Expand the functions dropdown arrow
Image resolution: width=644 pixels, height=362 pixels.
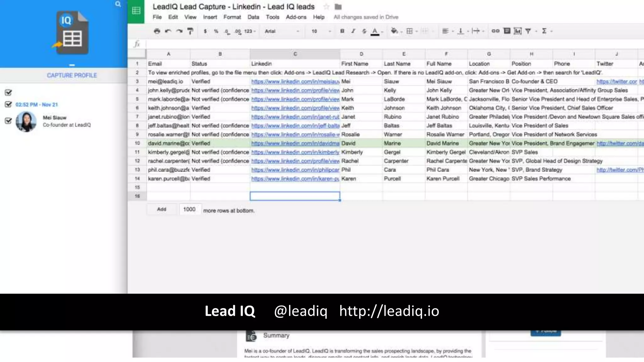(551, 31)
